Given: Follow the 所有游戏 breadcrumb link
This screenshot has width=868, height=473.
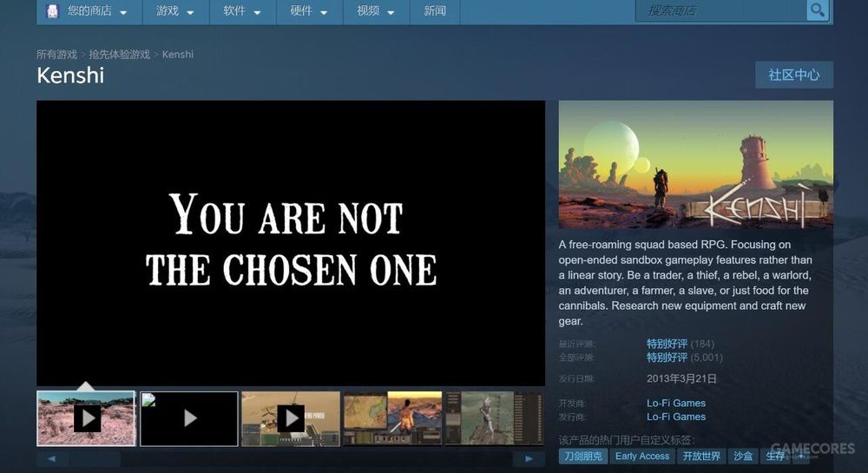Looking at the screenshot, I should pyautogui.click(x=56, y=54).
